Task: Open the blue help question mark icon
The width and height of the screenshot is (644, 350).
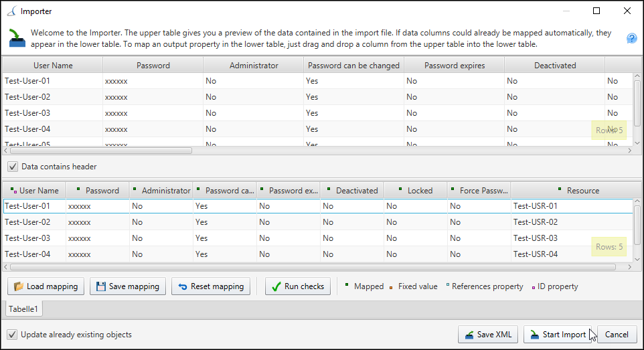Action: tap(632, 39)
